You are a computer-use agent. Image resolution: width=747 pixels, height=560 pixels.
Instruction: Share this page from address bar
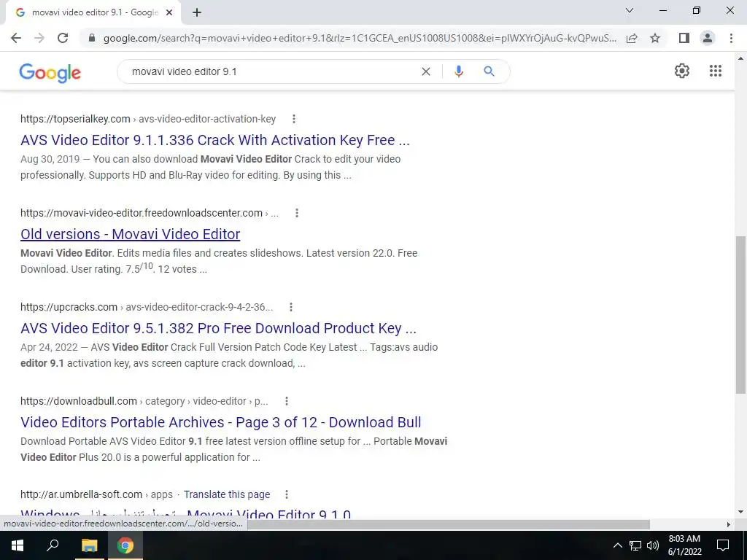point(632,38)
